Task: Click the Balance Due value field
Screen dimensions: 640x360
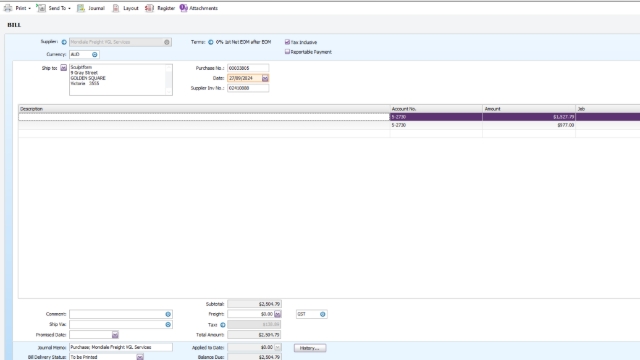Action: [x=254, y=357]
